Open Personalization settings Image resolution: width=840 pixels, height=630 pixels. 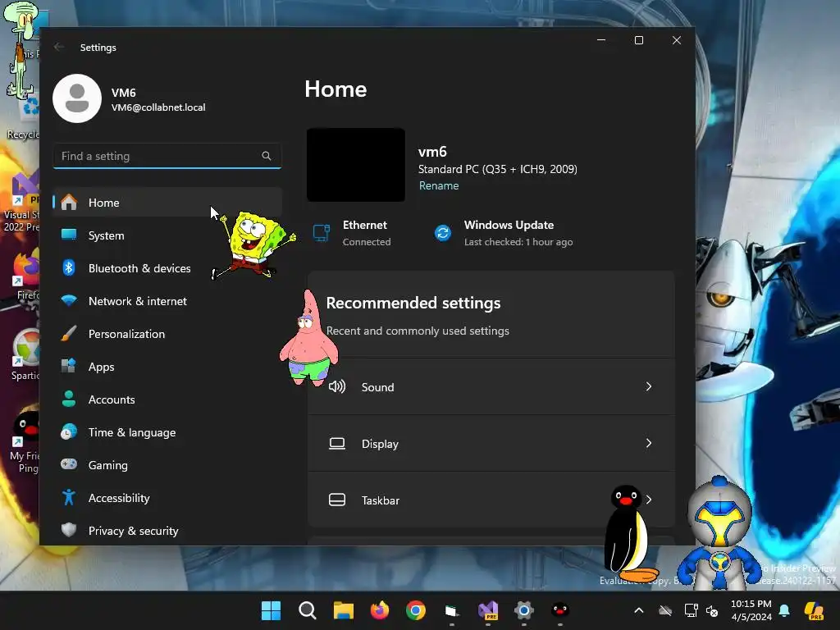167,334
